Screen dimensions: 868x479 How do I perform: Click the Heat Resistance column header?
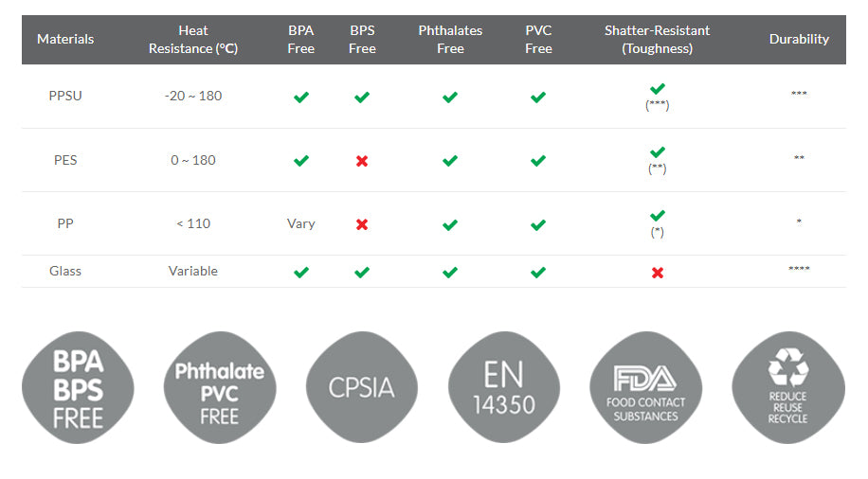pyautogui.click(x=193, y=39)
